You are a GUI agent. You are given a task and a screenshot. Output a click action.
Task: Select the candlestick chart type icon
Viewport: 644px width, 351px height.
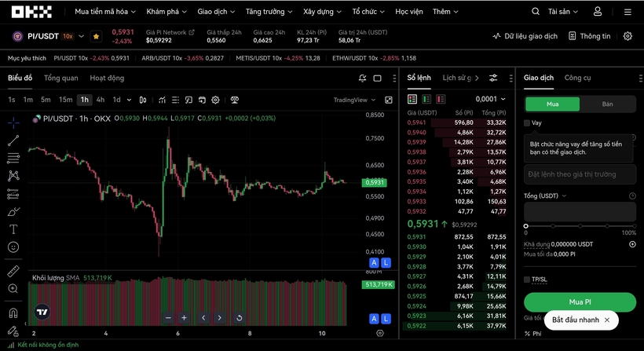click(143, 100)
